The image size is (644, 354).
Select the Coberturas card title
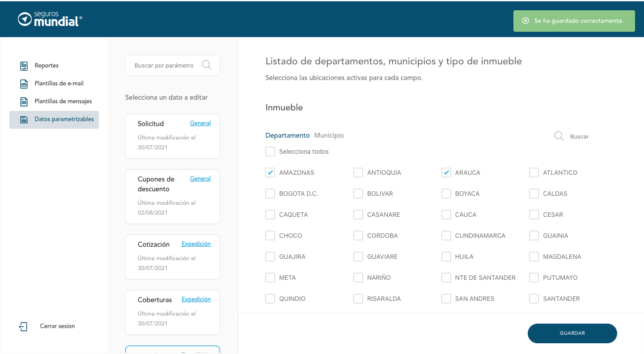coord(155,300)
